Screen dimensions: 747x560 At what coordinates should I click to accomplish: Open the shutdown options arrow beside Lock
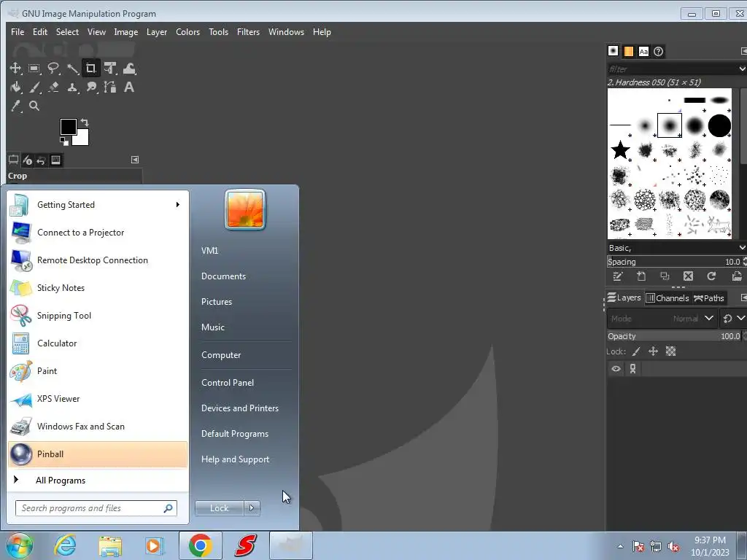pyautogui.click(x=252, y=508)
